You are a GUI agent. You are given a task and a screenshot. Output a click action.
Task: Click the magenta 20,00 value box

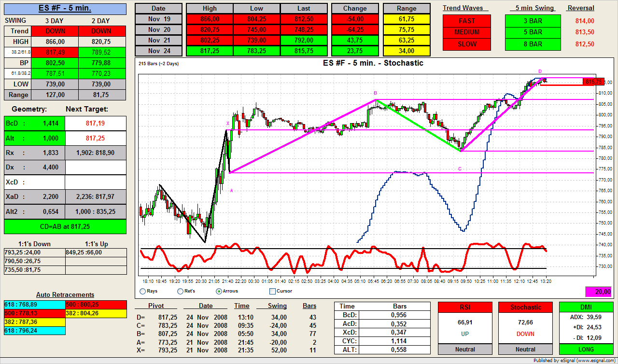click(599, 292)
